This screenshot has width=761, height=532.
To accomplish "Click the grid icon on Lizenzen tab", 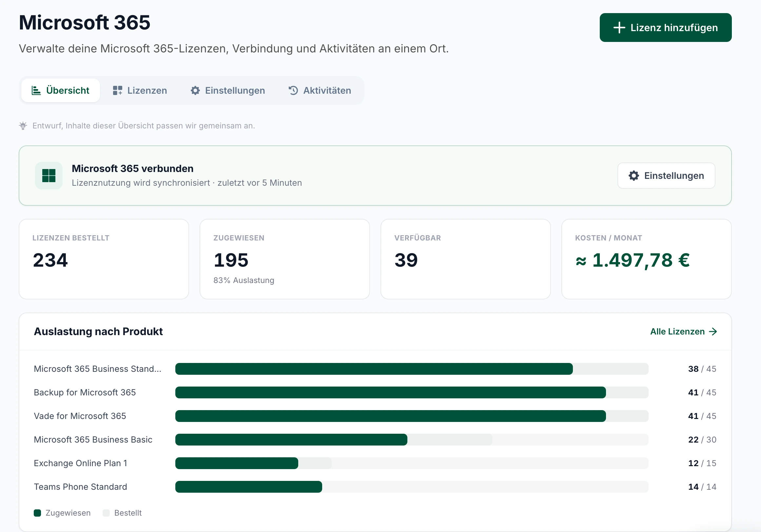I will 117,90.
